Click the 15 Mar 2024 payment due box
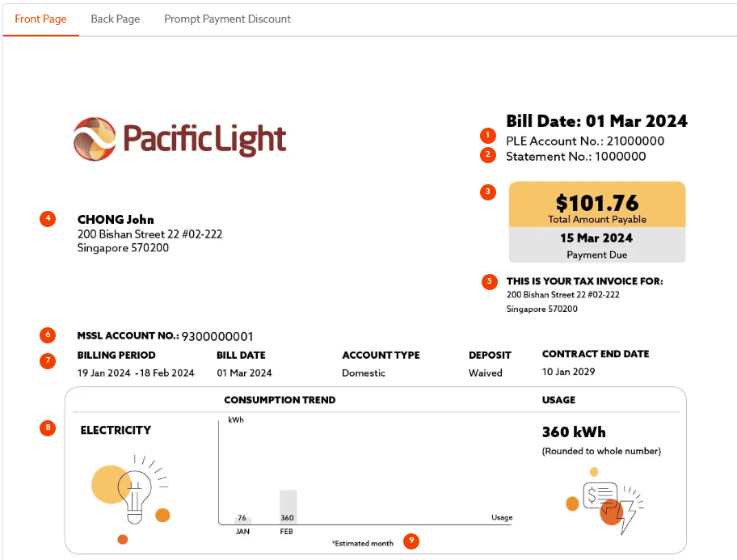This screenshot has height=560, width=737. 597,245
